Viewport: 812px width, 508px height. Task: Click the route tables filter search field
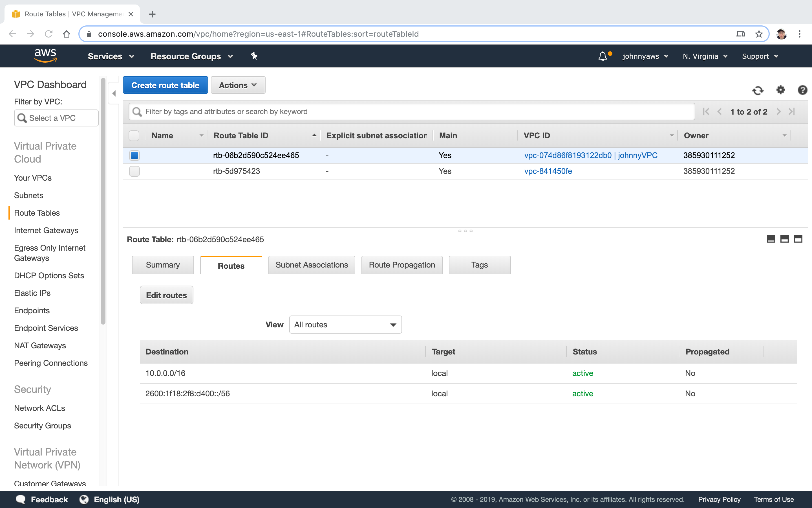[x=412, y=111]
